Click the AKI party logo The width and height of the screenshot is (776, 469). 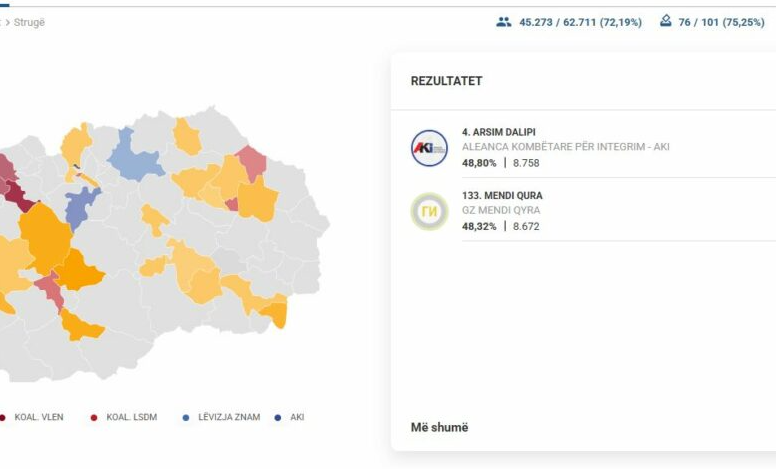(x=429, y=148)
